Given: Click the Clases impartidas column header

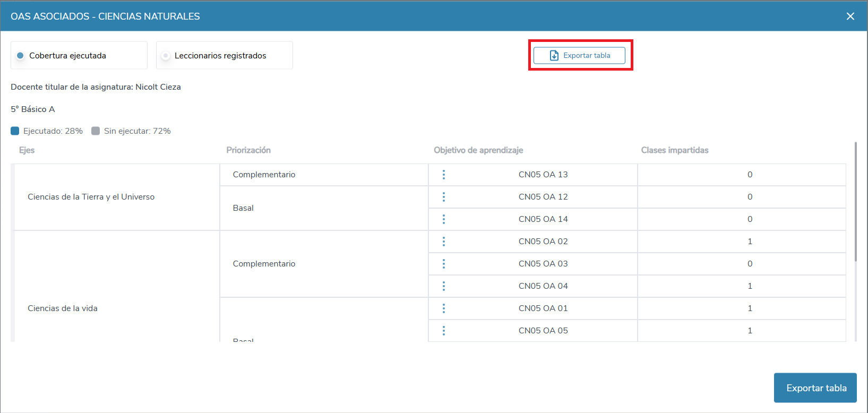Looking at the screenshot, I should (675, 150).
